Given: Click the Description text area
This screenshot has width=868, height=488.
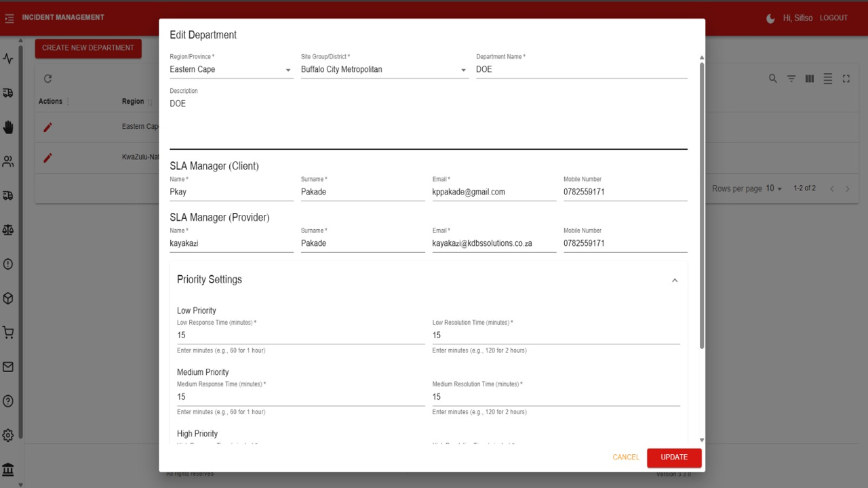Looking at the screenshot, I should 429,122.
